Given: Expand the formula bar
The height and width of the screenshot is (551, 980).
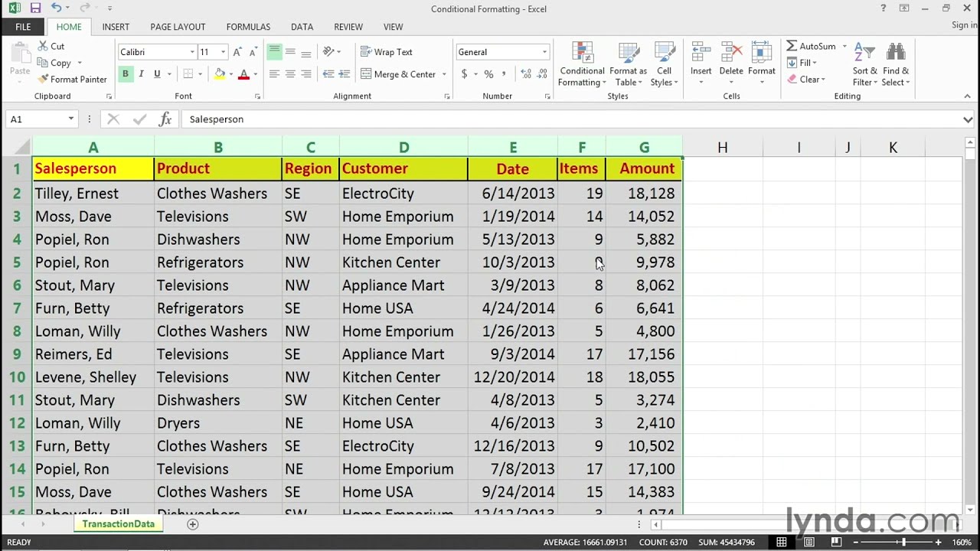Looking at the screenshot, I should coord(968,119).
